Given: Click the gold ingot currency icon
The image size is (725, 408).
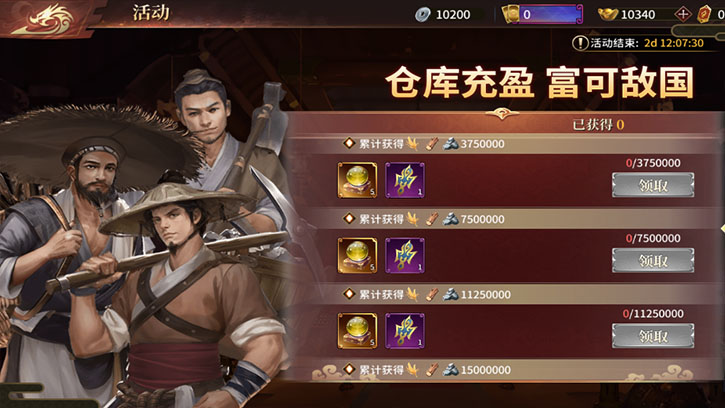Looking at the screenshot, I should 608,14.
